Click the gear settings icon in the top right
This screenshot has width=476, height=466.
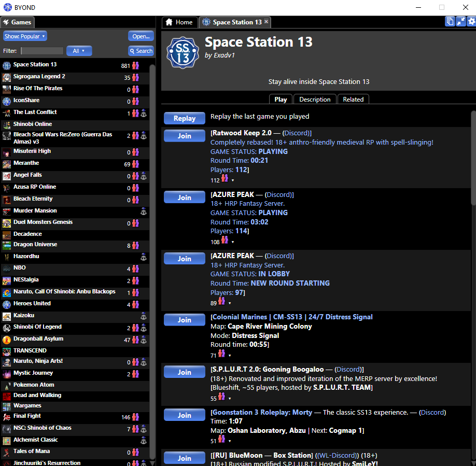point(471,22)
